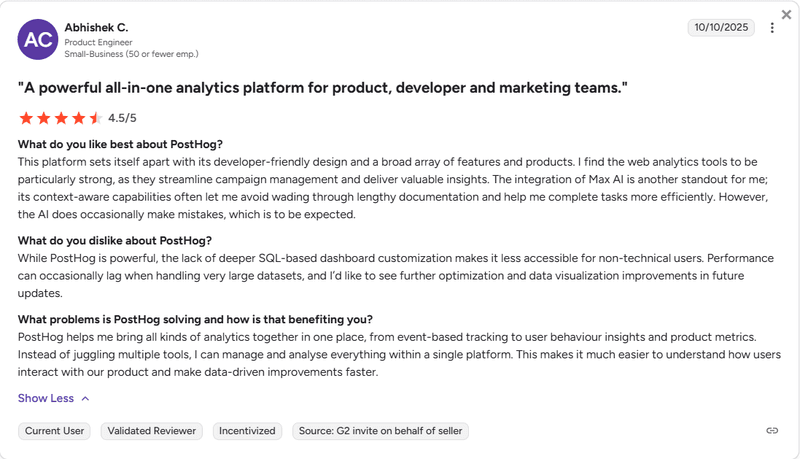Click the Show Less chevron arrow
Viewport: 800px width, 459px height.
[x=85, y=398]
